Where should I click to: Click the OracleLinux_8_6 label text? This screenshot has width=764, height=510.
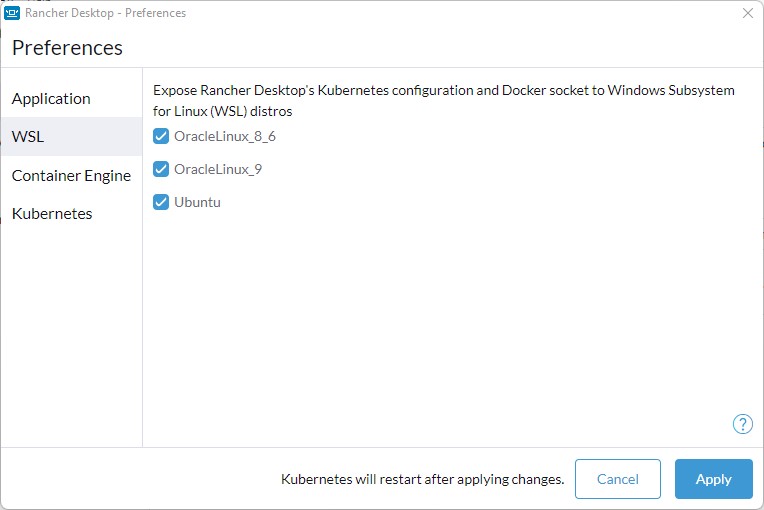[x=225, y=136]
